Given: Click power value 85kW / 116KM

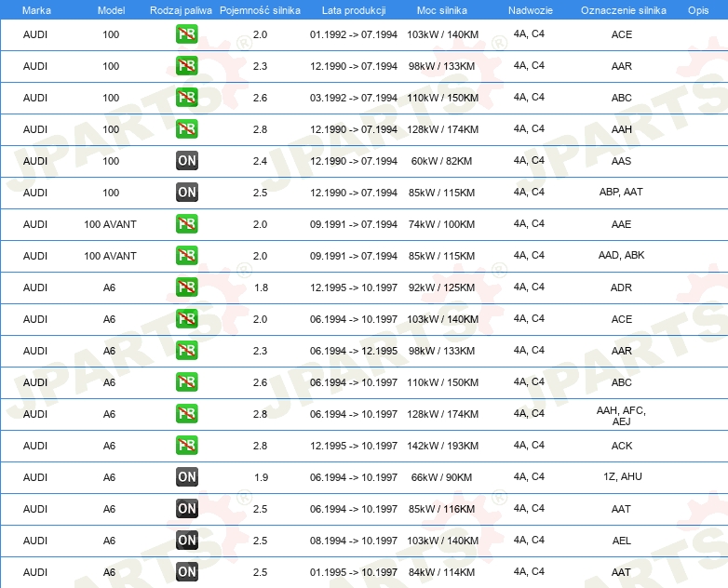Looking at the screenshot, I should (441, 509).
